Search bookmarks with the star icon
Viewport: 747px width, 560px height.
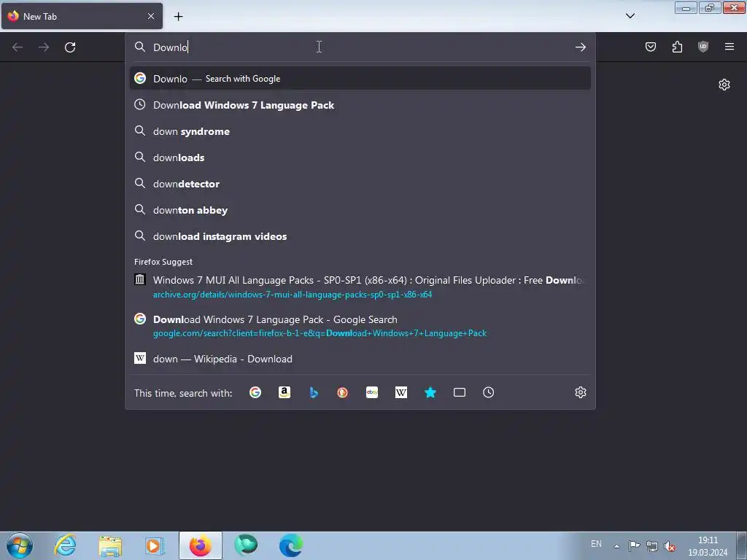click(x=430, y=392)
